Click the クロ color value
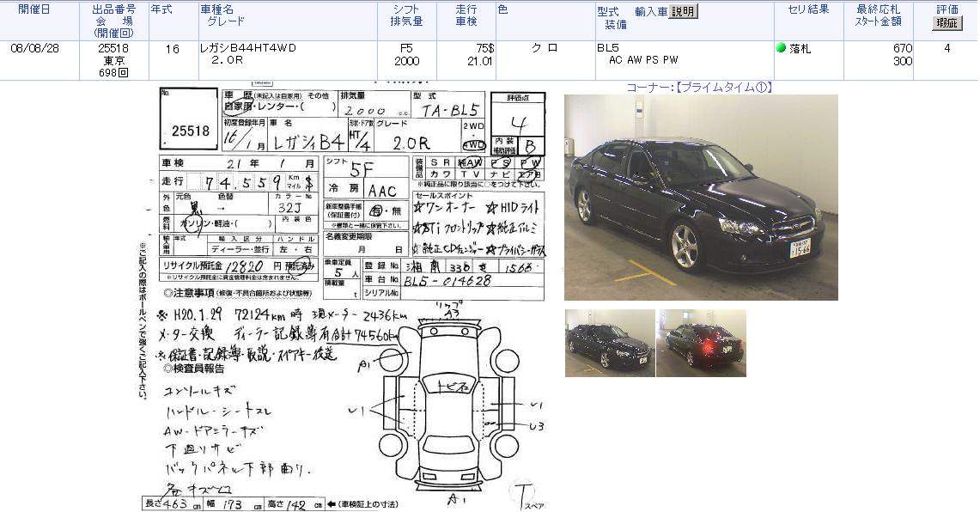The height and width of the screenshot is (512, 980). (x=545, y=48)
